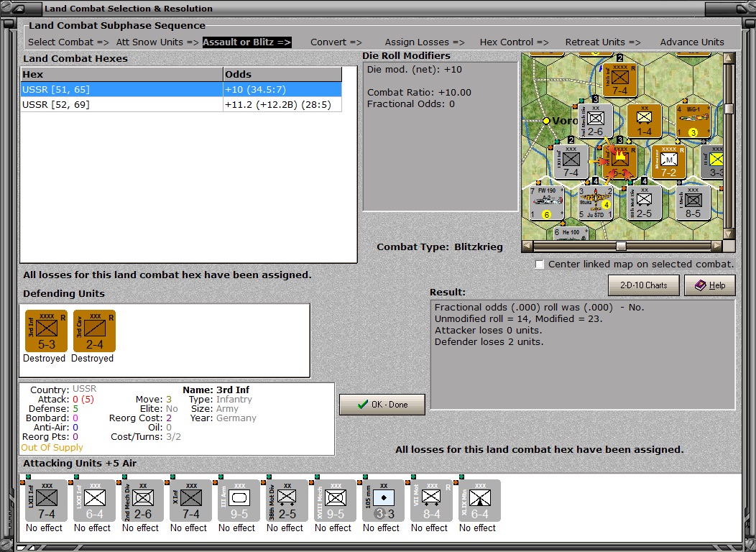
Task: Click the He 100 aircraft on the map
Action: tap(571, 233)
